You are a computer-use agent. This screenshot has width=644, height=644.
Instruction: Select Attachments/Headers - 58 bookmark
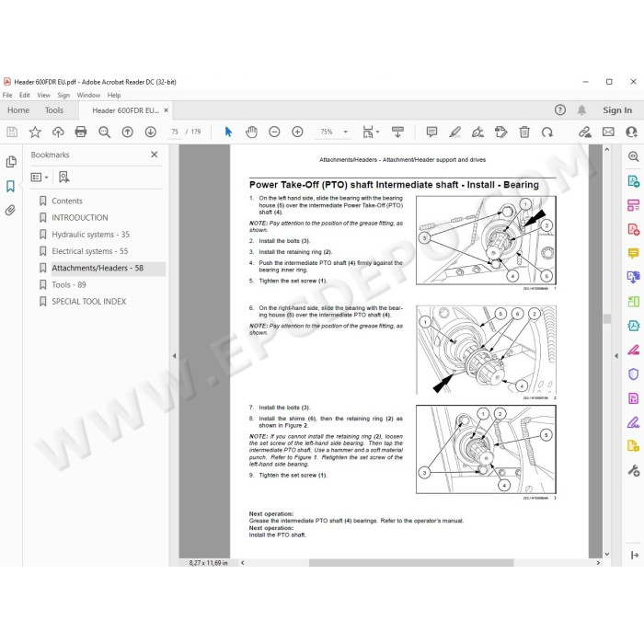click(98, 268)
